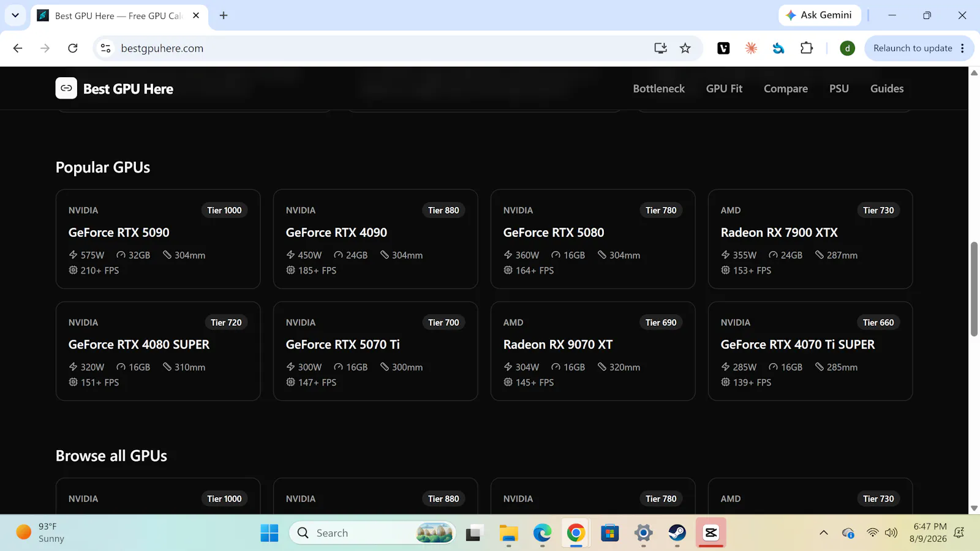Click the 355W power icon on RX 7900 XTX
980x551 pixels.
click(726, 255)
